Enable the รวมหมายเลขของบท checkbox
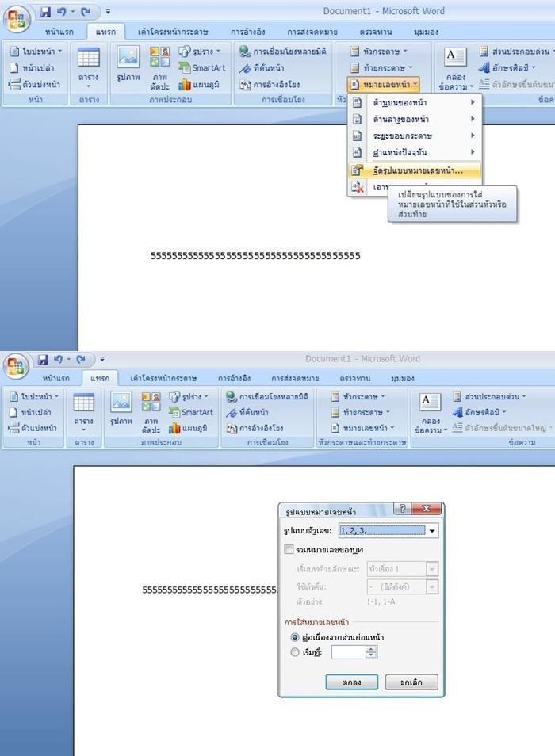The height and width of the screenshot is (756, 555). click(289, 550)
